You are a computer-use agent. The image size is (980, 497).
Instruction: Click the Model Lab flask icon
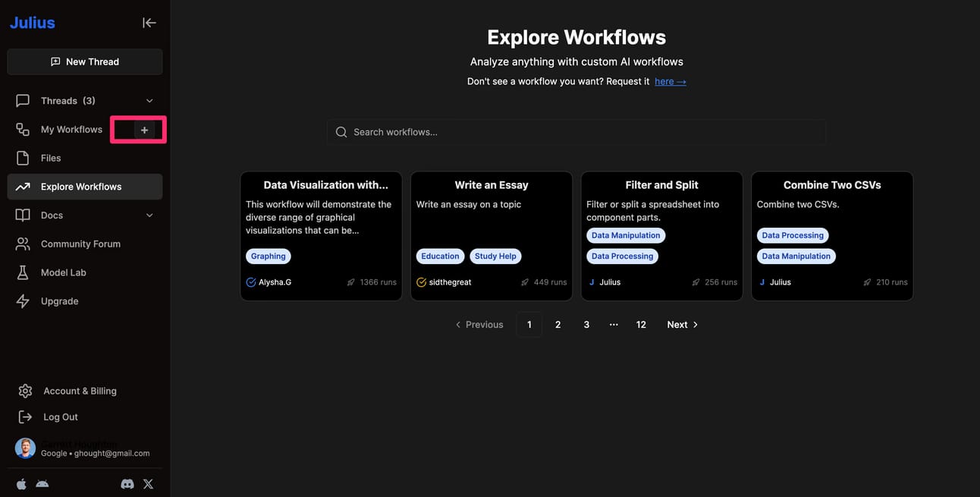[x=23, y=272]
